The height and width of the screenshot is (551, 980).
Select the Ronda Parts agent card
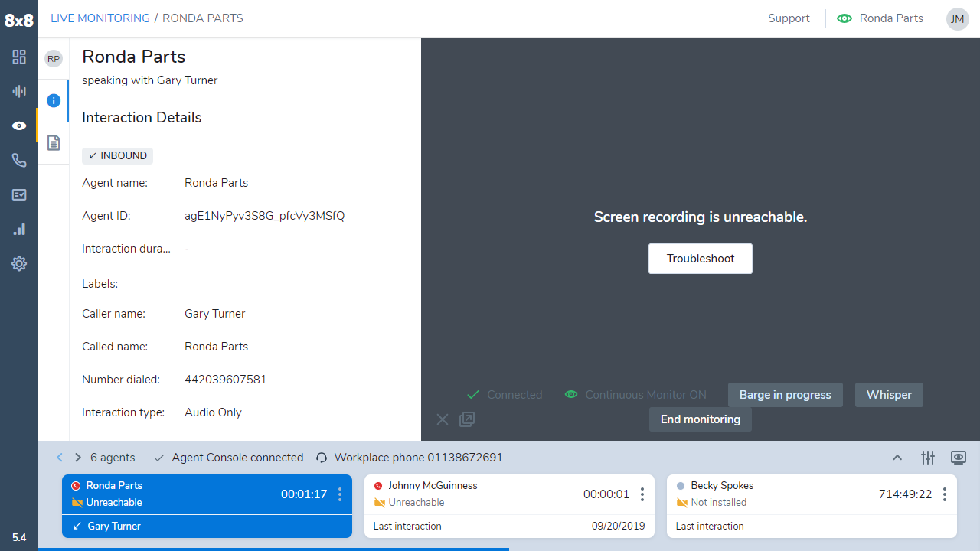click(x=207, y=507)
